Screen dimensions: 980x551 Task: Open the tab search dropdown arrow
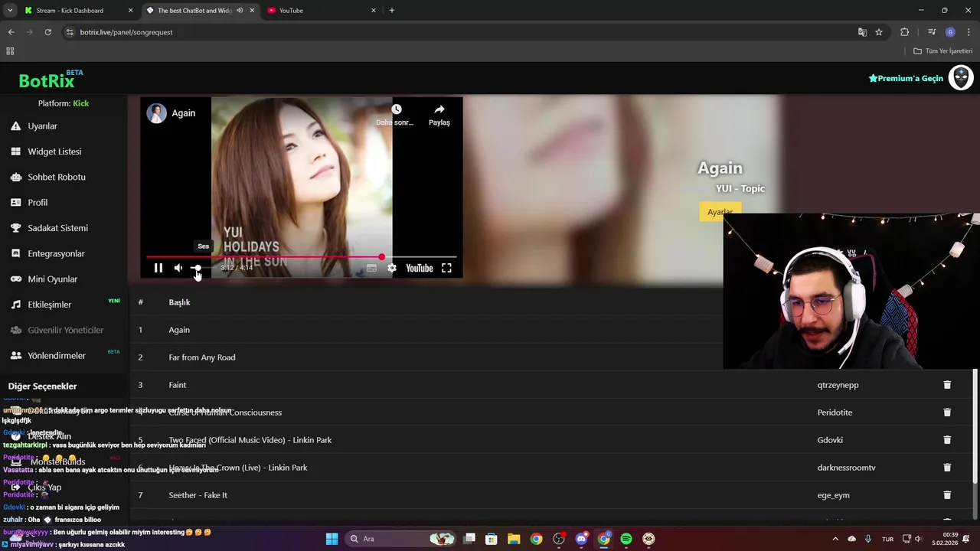tap(10, 11)
